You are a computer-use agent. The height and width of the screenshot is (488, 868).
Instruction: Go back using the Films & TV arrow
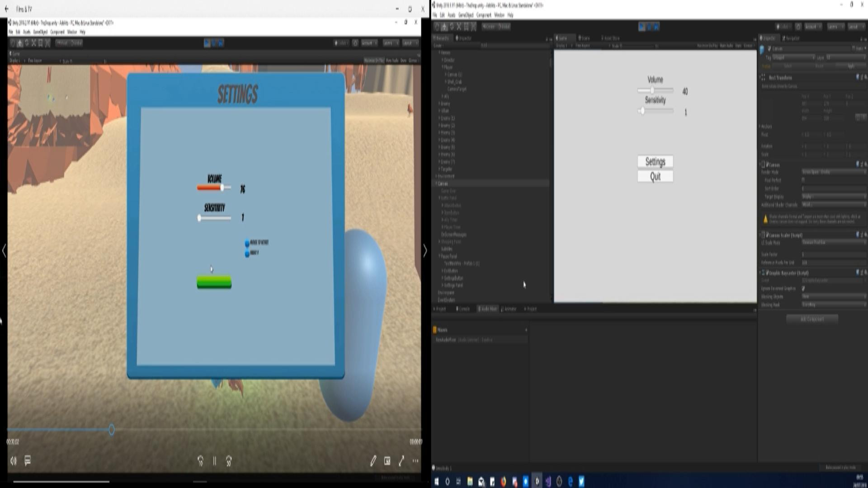pyautogui.click(x=6, y=9)
